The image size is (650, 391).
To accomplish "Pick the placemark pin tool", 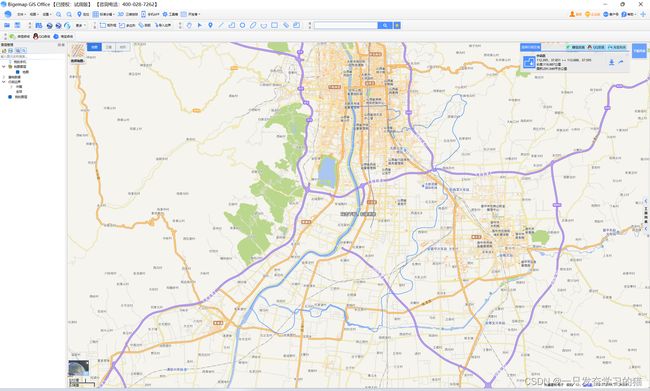I will coord(210,25).
